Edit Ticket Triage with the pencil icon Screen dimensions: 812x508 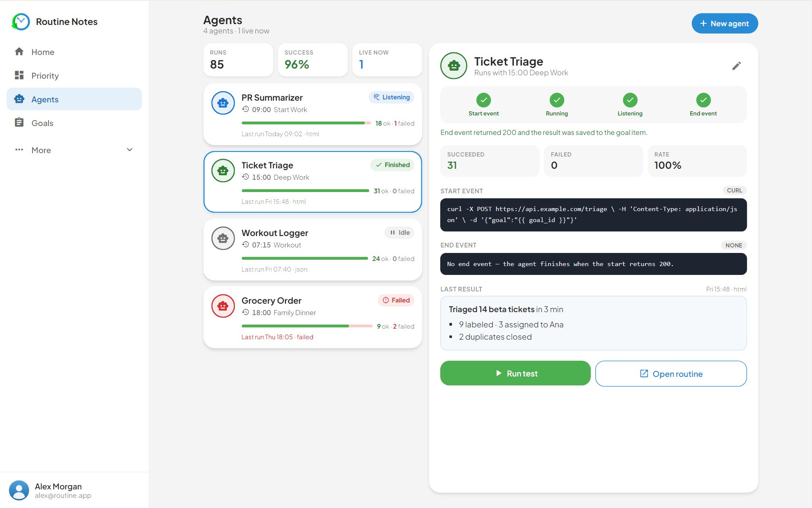[736, 66]
